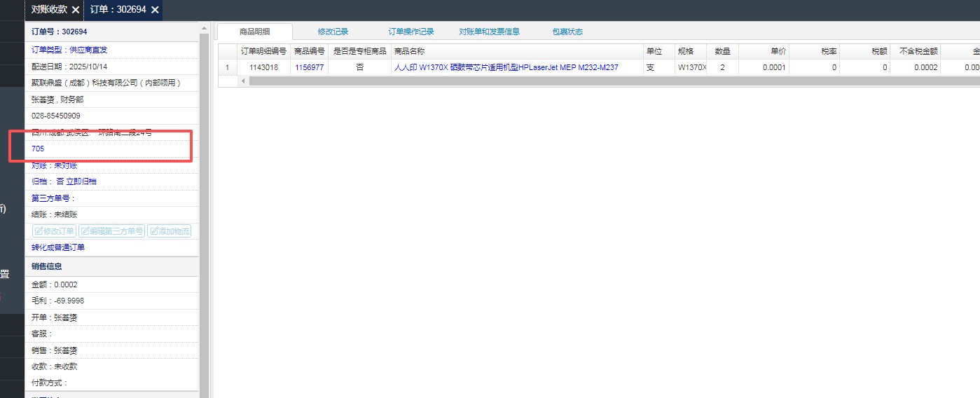This screenshot has height=398, width=980.
Task: Click the 修改订单 edit button
Action: [x=54, y=231]
